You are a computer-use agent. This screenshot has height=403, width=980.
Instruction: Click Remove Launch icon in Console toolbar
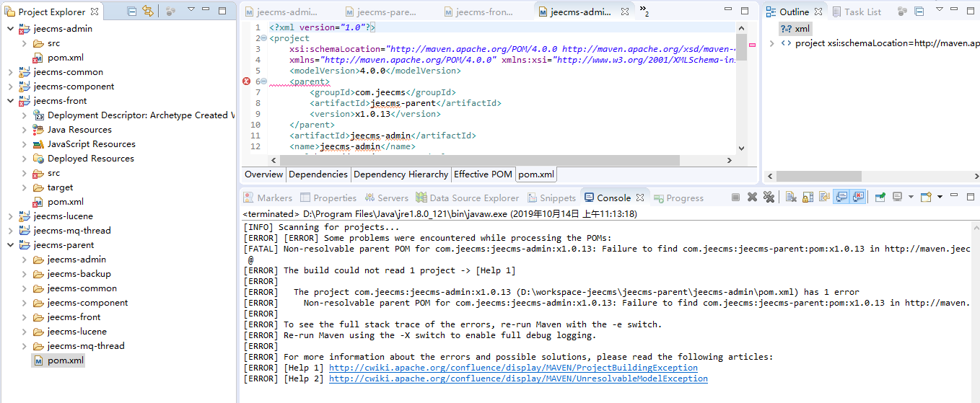[752, 197]
